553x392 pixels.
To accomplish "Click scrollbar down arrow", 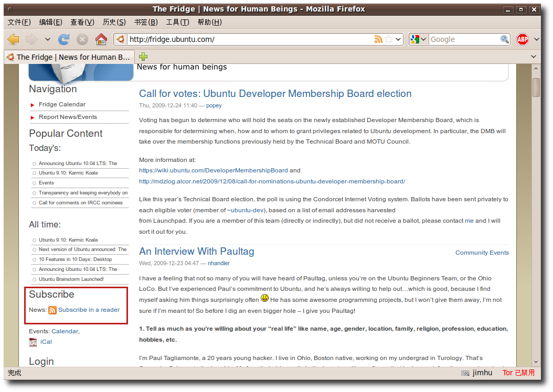I will [536, 362].
